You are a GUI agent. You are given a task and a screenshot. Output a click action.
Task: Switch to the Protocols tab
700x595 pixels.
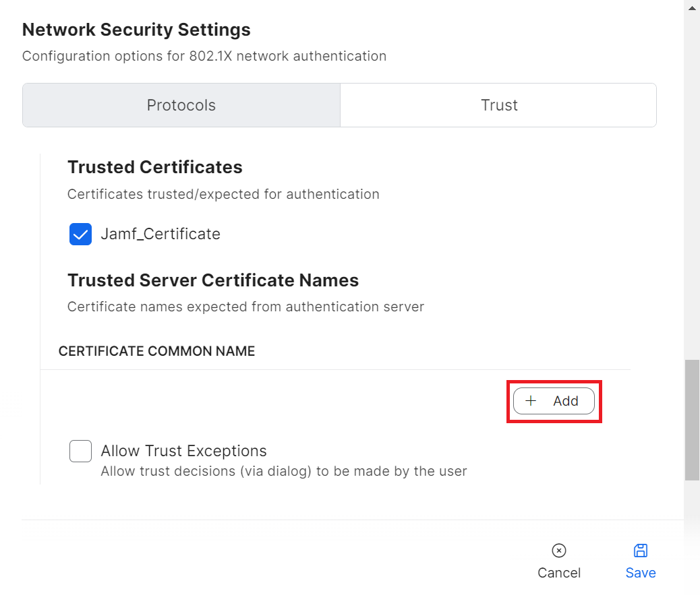coord(181,105)
